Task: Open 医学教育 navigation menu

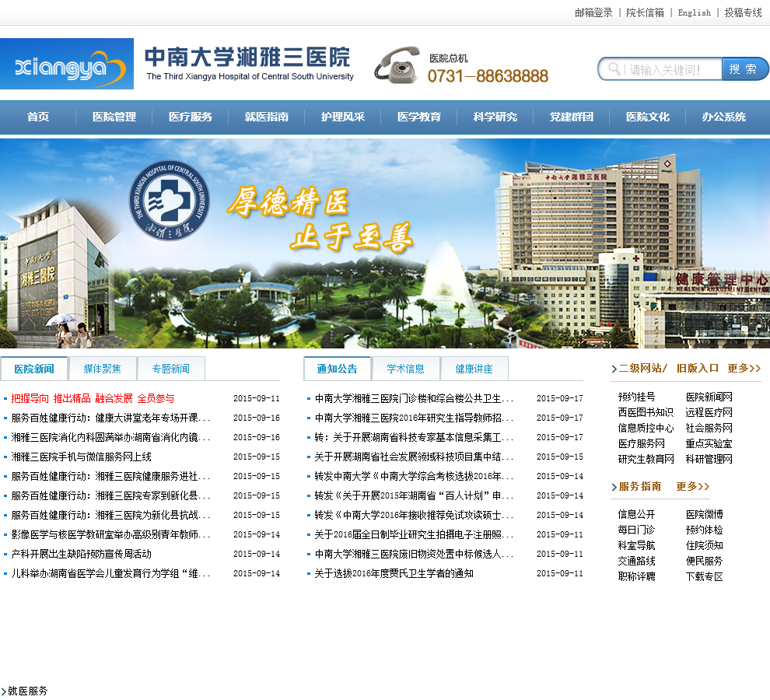Action: click(x=419, y=117)
